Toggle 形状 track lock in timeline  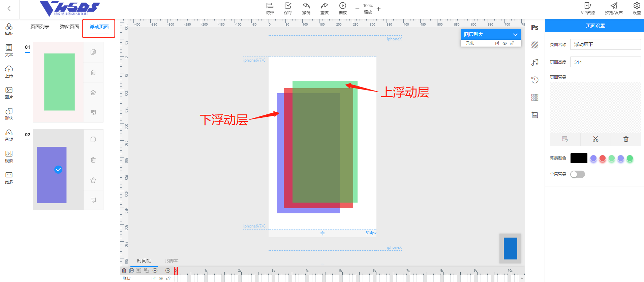pyautogui.click(x=168, y=279)
